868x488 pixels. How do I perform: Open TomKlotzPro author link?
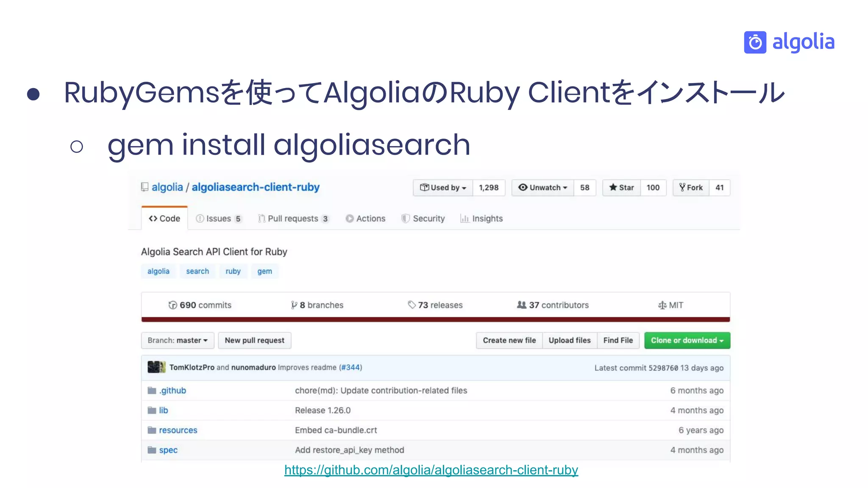tap(192, 367)
